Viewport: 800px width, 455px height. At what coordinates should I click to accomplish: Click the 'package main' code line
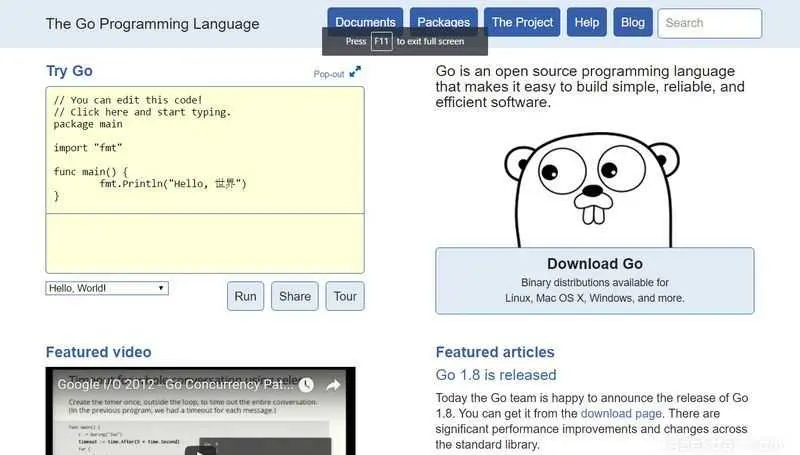click(x=88, y=124)
